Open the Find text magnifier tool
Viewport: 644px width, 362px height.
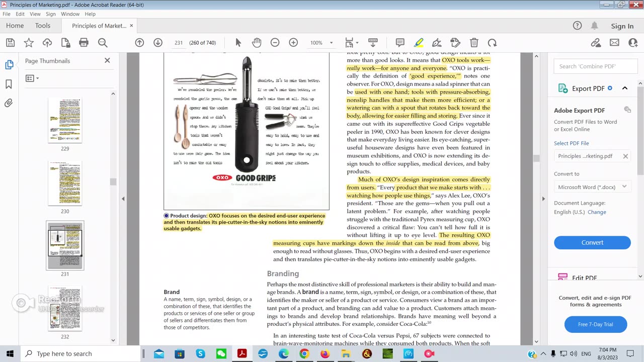tap(103, 43)
